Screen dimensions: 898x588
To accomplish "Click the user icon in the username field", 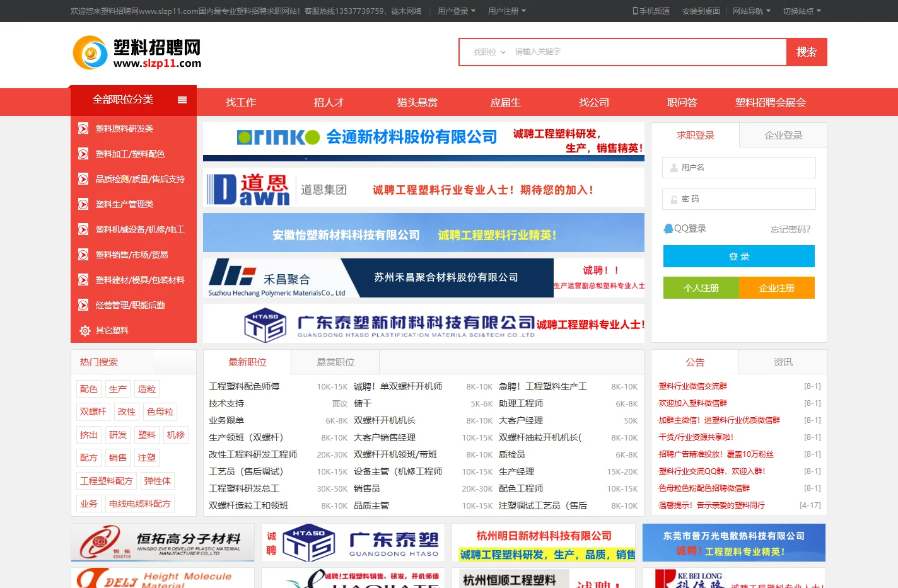I will tap(673, 168).
